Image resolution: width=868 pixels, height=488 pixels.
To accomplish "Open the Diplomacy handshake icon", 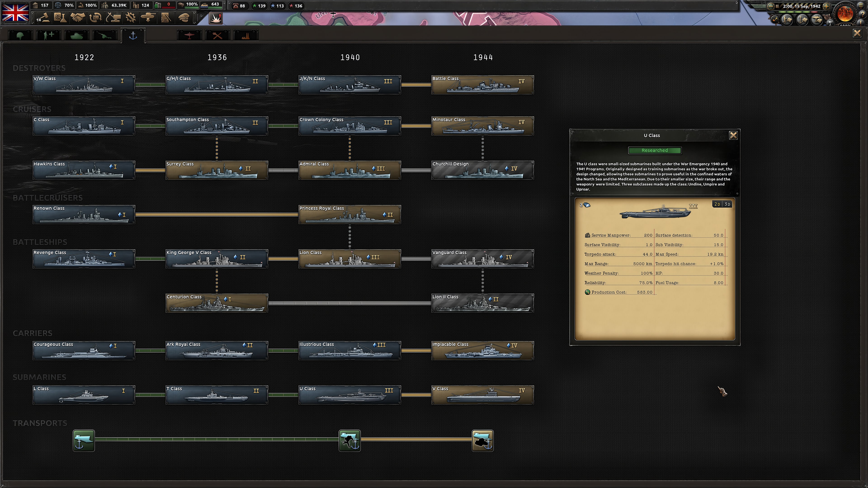I will pos(78,18).
